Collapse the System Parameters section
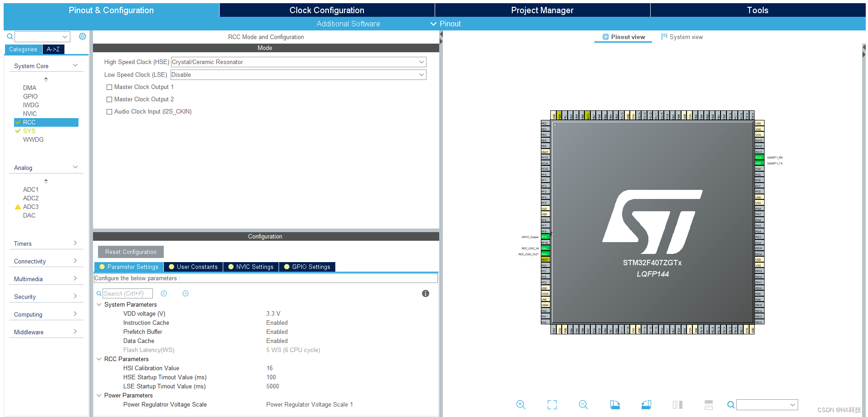 coord(99,304)
